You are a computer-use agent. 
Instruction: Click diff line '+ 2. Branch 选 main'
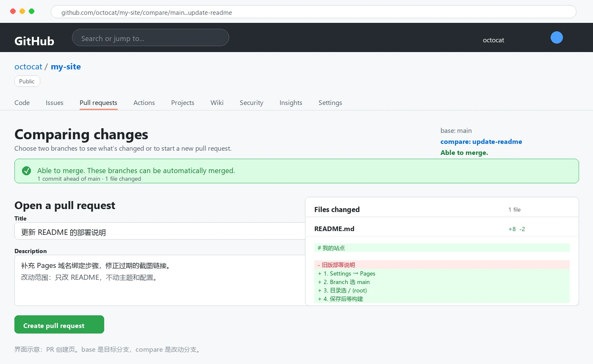442,281
